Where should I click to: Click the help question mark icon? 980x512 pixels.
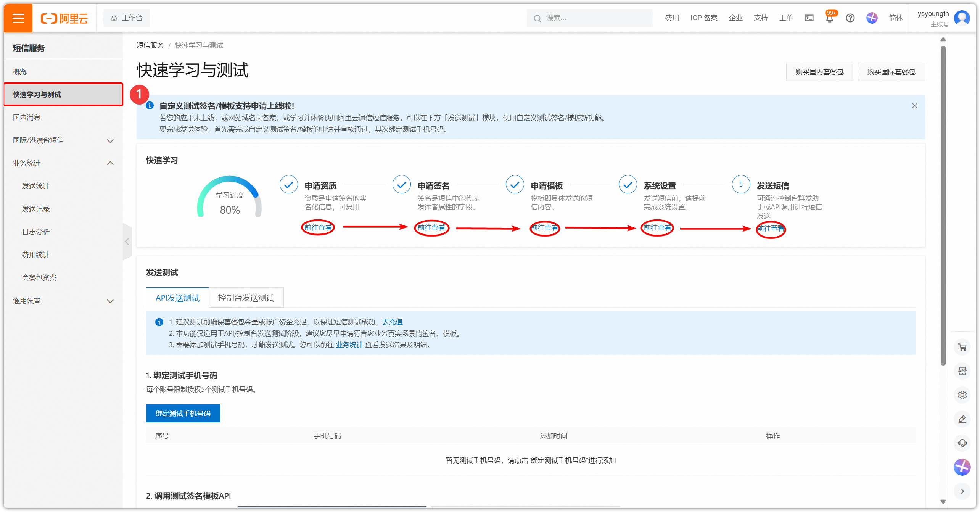click(850, 18)
